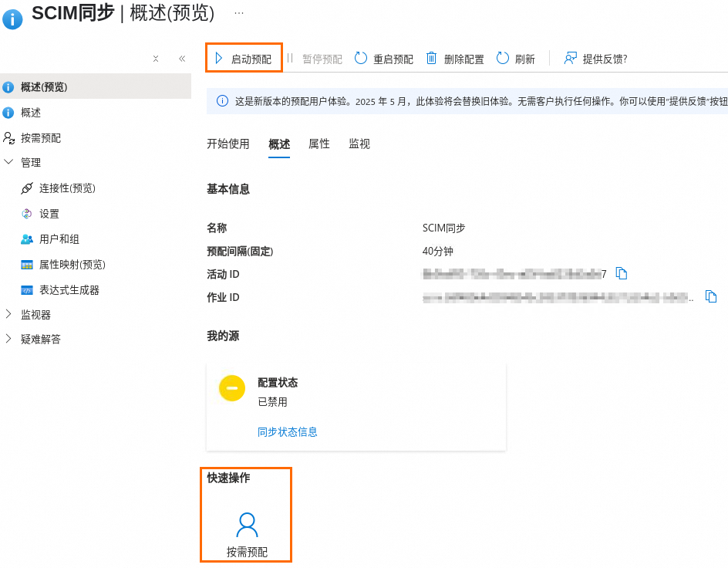728x568 pixels.
Task: Switch to the 监视 tab
Action: [359, 144]
